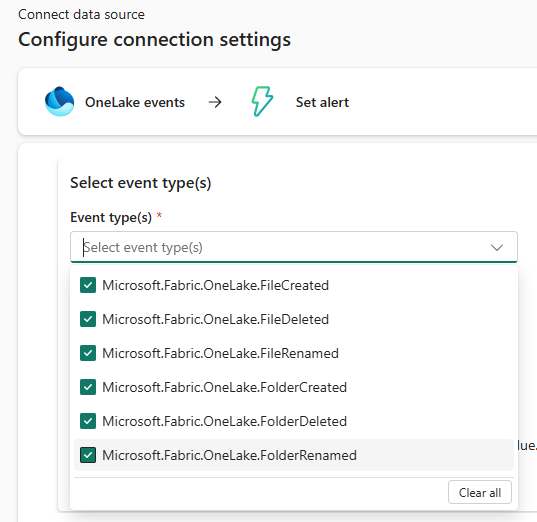
Task: Click the arrow between OneLake events and Set alert
Action: tap(215, 102)
